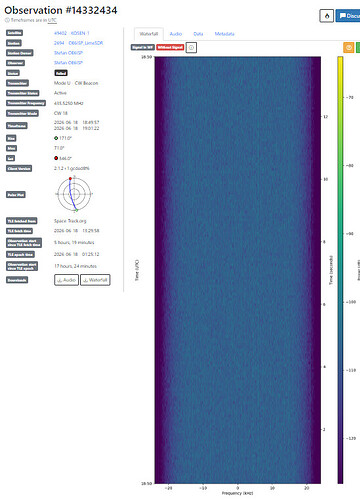360x500 pixels.
Task: Open the Data tab
Action: [x=198, y=34]
